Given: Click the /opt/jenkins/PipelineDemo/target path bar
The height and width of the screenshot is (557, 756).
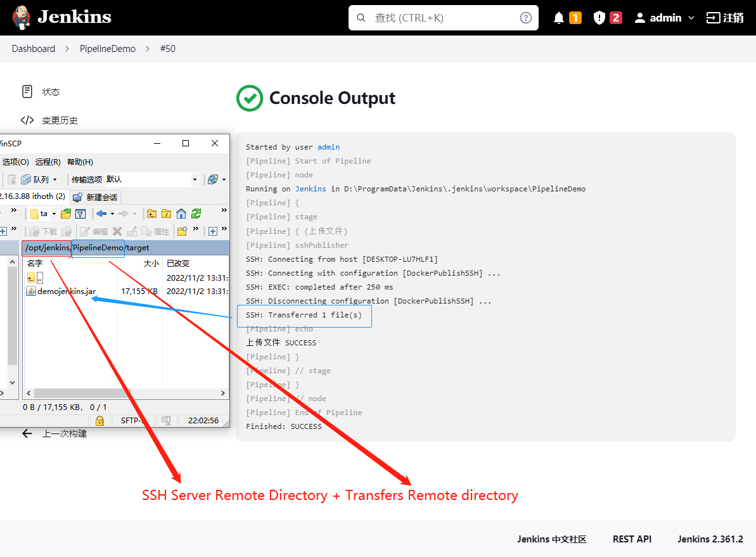Looking at the screenshot, I should 125,248.
